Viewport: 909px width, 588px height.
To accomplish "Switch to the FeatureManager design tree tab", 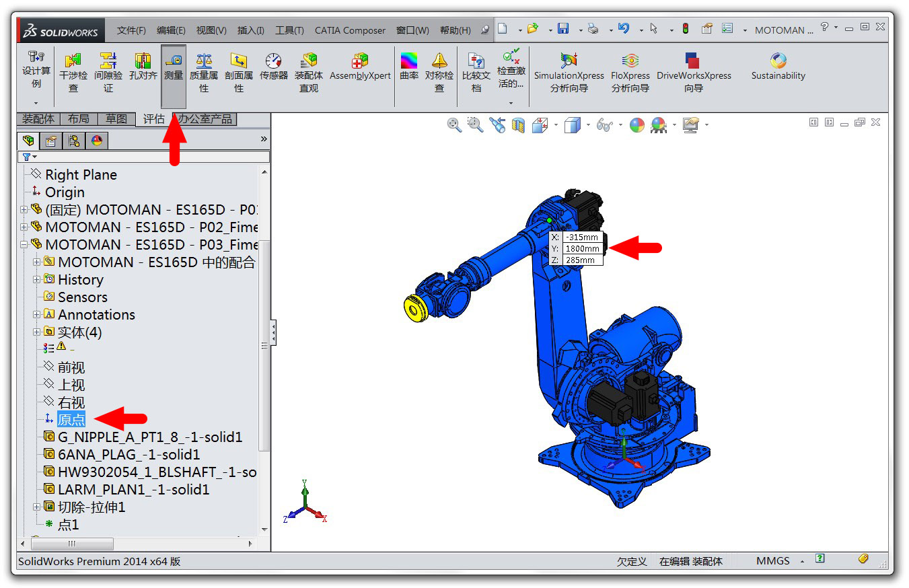I will 28,141.
